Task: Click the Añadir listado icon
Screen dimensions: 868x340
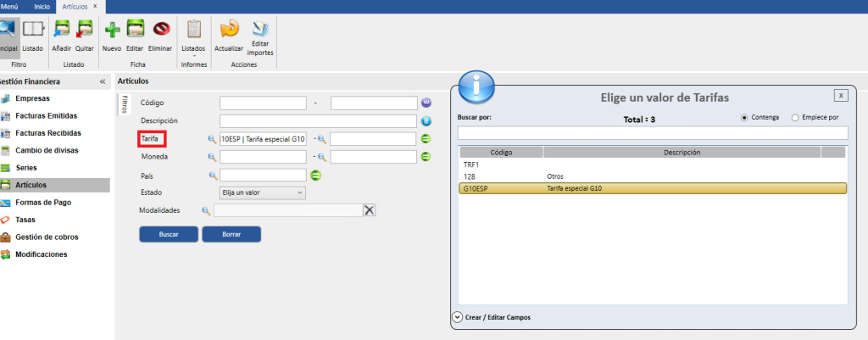Action: [x=61, y=30]
